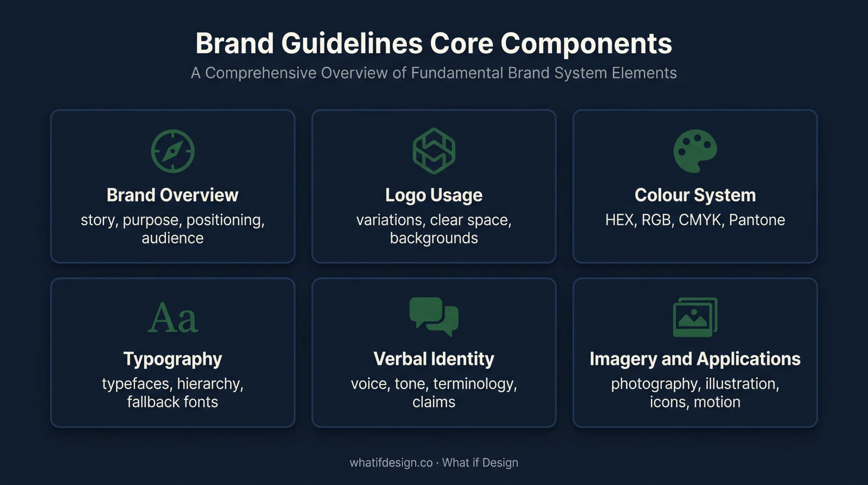Click the paint palette icon for Colour System

click(x=695, y=151)
